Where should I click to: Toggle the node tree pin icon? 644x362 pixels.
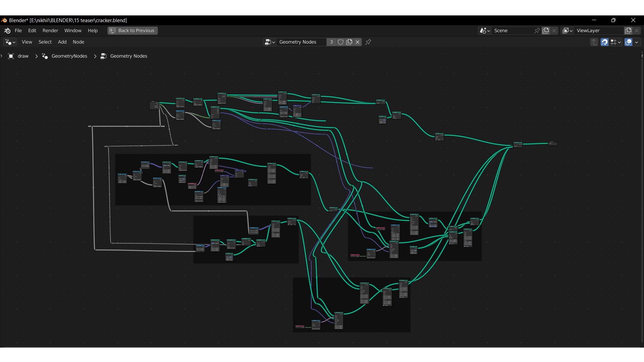[368, 42]
